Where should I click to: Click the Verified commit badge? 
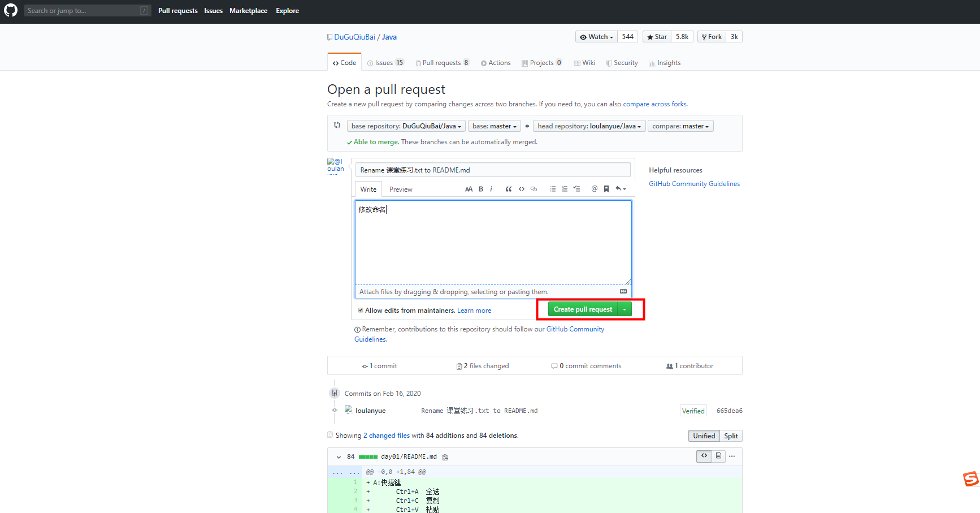click(x=693, y=411)
